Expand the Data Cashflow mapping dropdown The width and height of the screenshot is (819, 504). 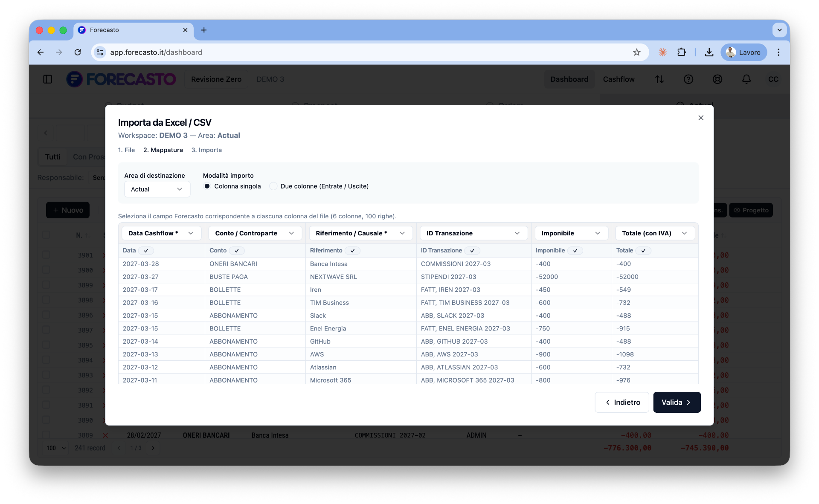pyautogui.click(x=161, y=233)
